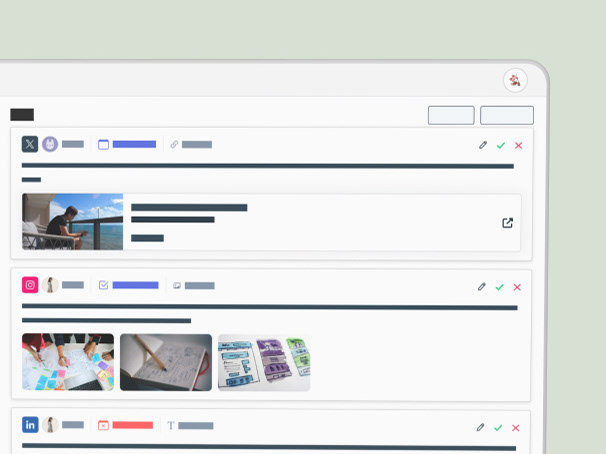The width and height of the screenshot is (606, 454).
Task: Edit the LinkedIn post with pencil icon
Action: (480, 427)
